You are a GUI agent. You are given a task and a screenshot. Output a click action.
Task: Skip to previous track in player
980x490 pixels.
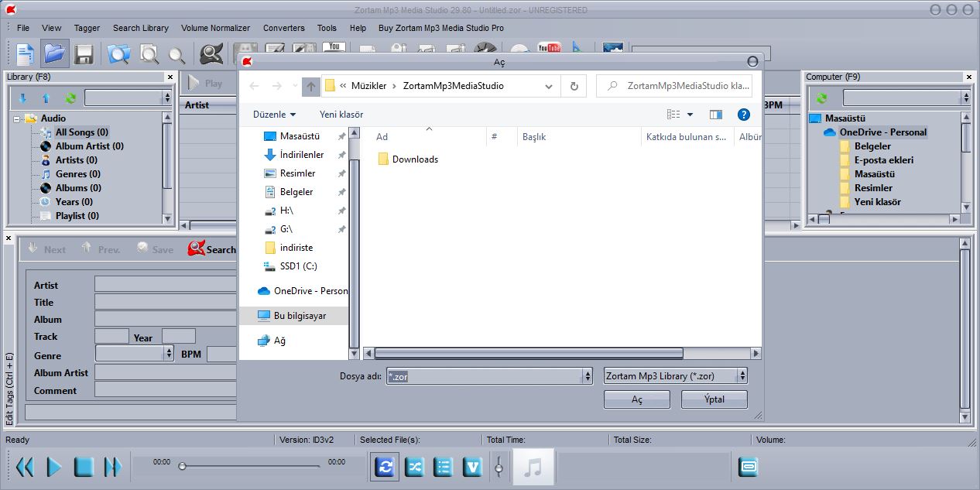(25, 467)
